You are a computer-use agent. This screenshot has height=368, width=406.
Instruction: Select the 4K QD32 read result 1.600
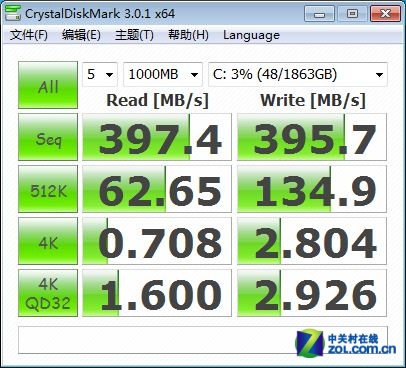click(x=157, y=293)
